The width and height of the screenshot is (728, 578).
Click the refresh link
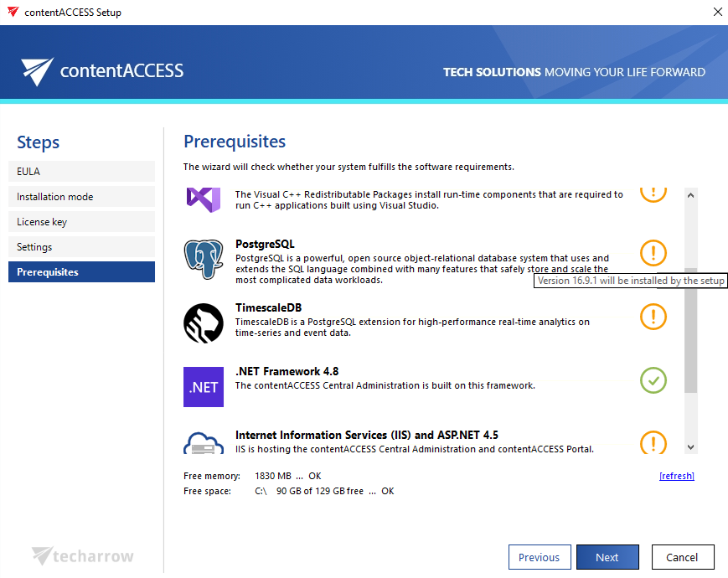pos(677,476)
